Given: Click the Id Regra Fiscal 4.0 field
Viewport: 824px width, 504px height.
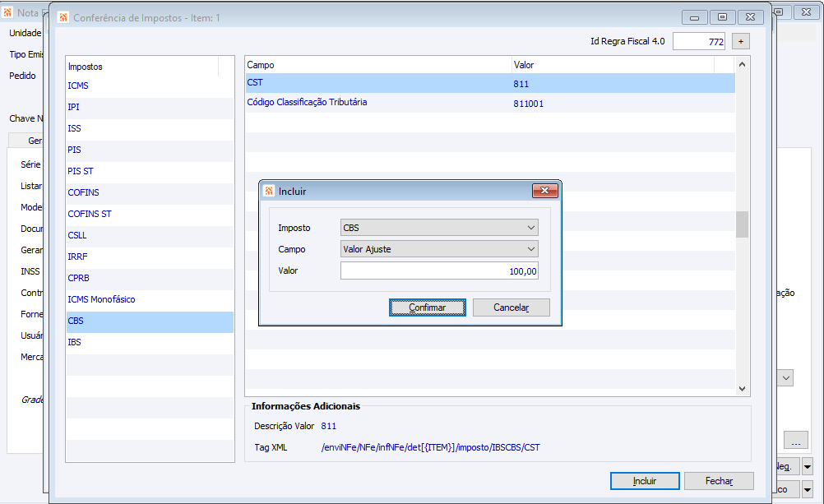Looking at the screenshot, I should (x=699, y=41).
